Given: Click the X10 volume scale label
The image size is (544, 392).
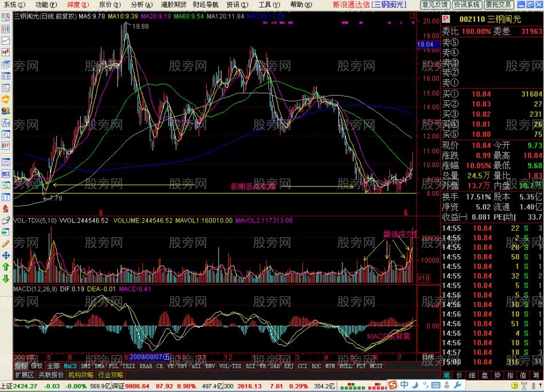Looking at the screenshot, I should tap(423, 278).
